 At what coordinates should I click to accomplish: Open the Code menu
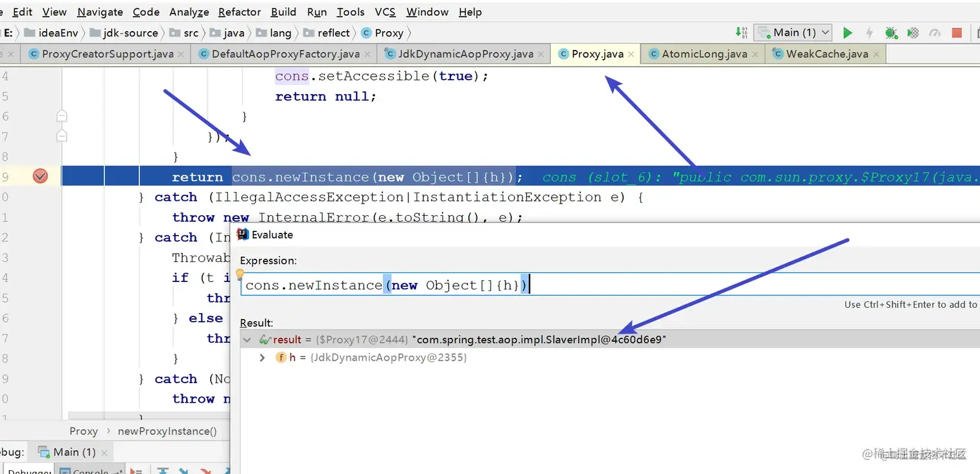[x=146, y=12]
